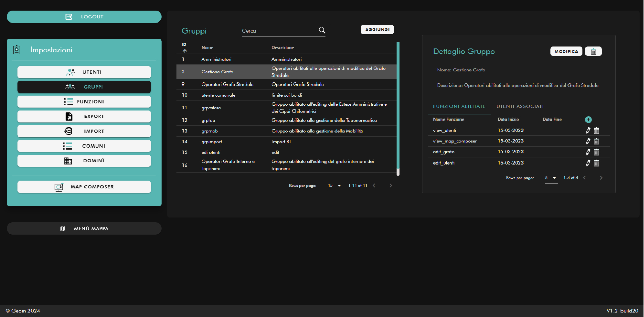Select the Operatori Grafo Stradale group name
This screenshot has height=317, width=644.
click(227, 84)
